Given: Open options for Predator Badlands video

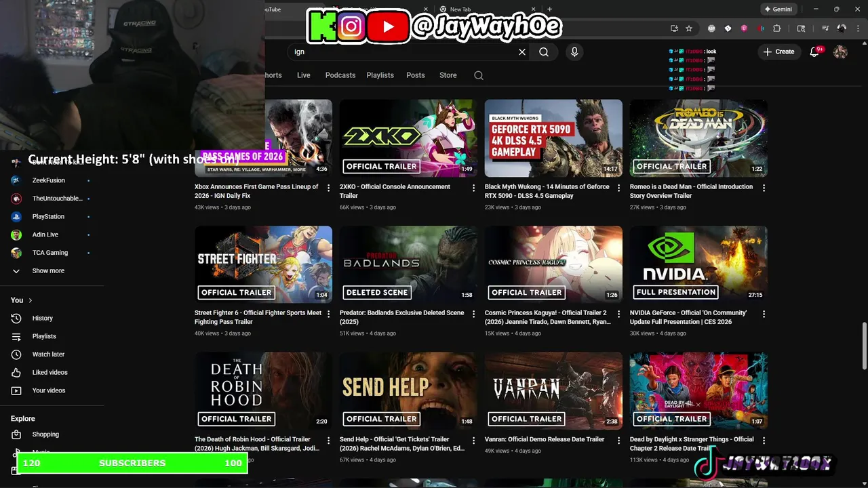Looking at the screenshot, I should pos(473,314).
